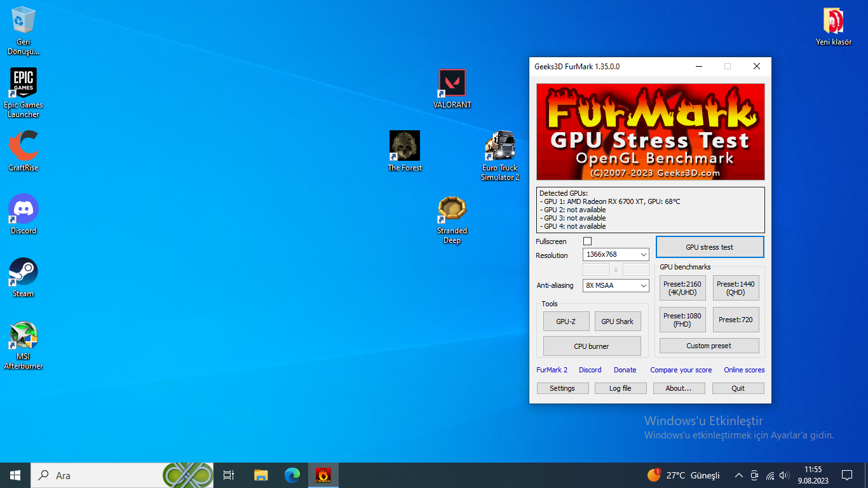Click the taskbar search box
Viewport: 868px width, 488px height.
tap(122, 475)
